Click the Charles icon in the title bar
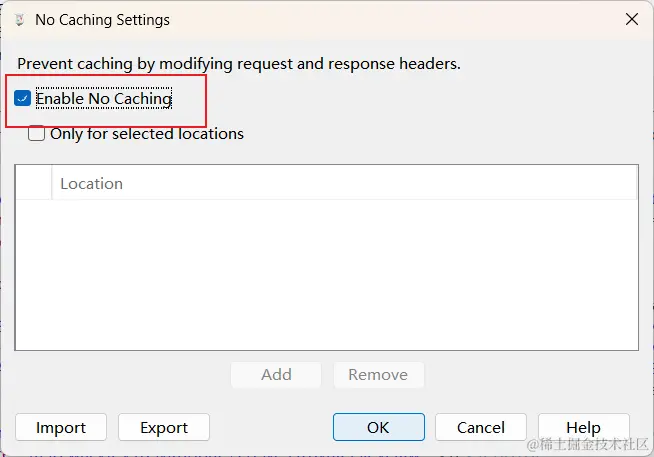The image size is (654, 457). coord(17,20)
